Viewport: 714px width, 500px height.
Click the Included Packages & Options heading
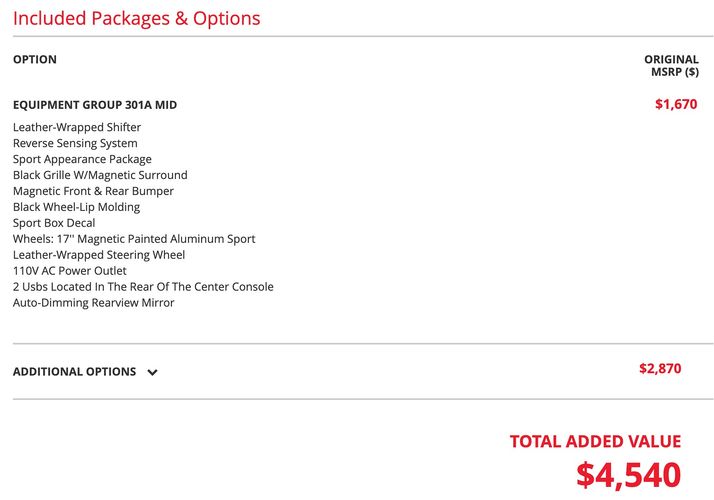coord(137,18)
